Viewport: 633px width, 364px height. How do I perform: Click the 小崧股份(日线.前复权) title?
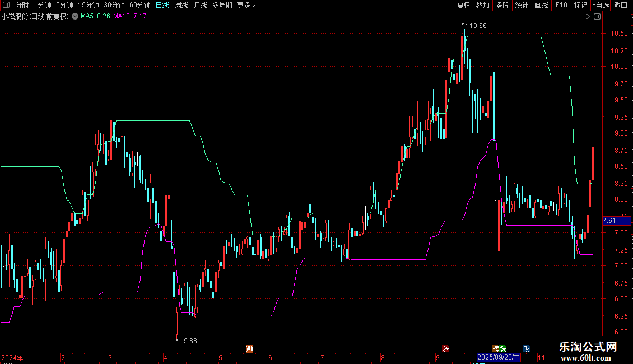point(35,17)
